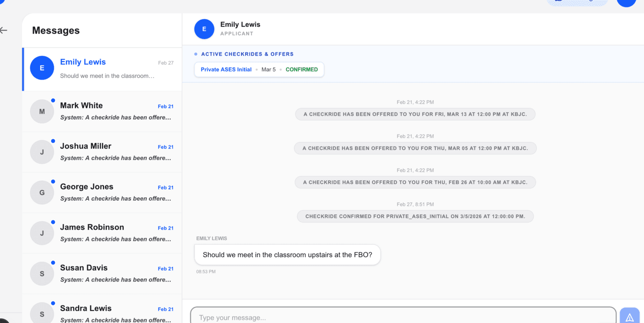644x323 pixels.
Task: Click the unread dot on Joshua Miller's conversation
Action: tap(53, 141)
